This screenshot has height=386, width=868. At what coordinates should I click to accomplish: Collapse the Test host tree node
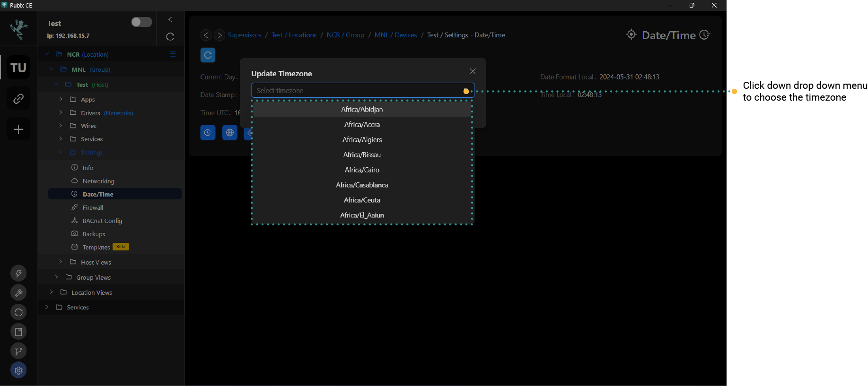pos(56,85)
